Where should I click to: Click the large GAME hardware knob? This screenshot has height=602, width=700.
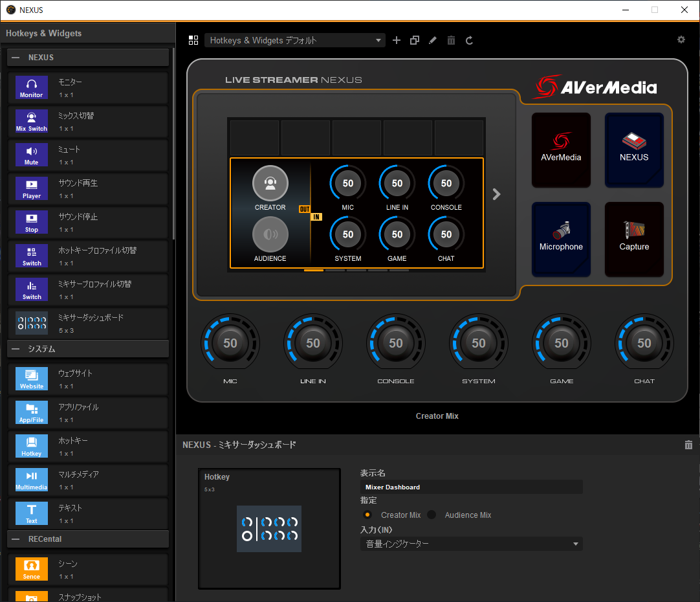(x=562, y=342)
